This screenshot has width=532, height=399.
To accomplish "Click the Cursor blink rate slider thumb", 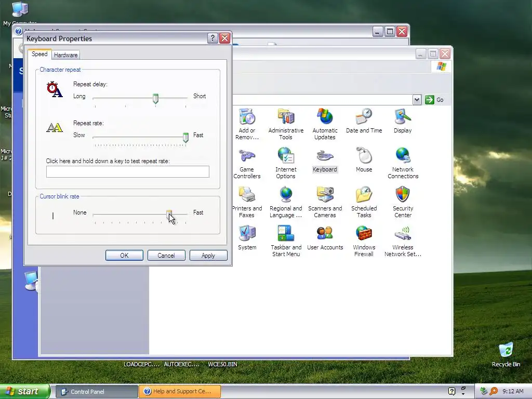I will pos(169,215).
